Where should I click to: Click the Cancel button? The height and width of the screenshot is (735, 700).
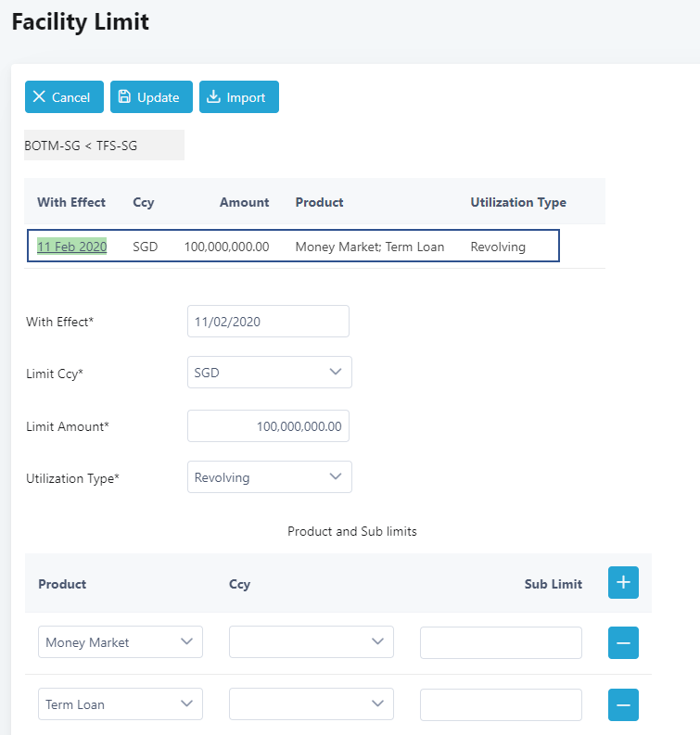[64, 97]
